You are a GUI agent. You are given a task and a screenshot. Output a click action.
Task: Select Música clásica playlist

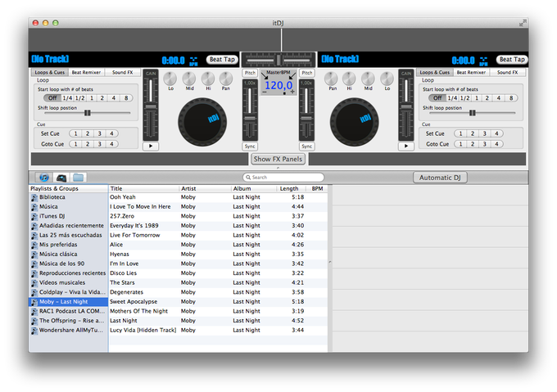(x=68, y=254)
